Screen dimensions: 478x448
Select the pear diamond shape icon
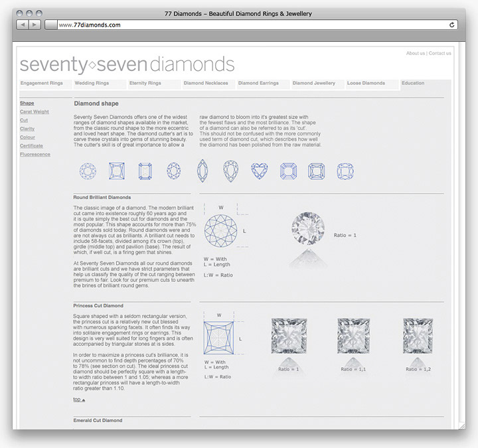click(231, 171)
